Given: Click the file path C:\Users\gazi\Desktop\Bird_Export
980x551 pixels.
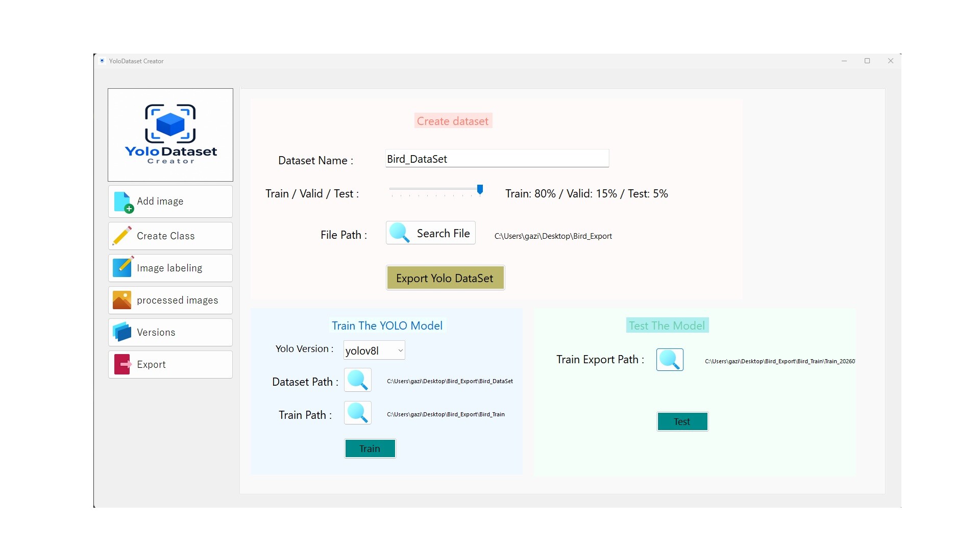Looking at the screenshot, I should point(553,236).
